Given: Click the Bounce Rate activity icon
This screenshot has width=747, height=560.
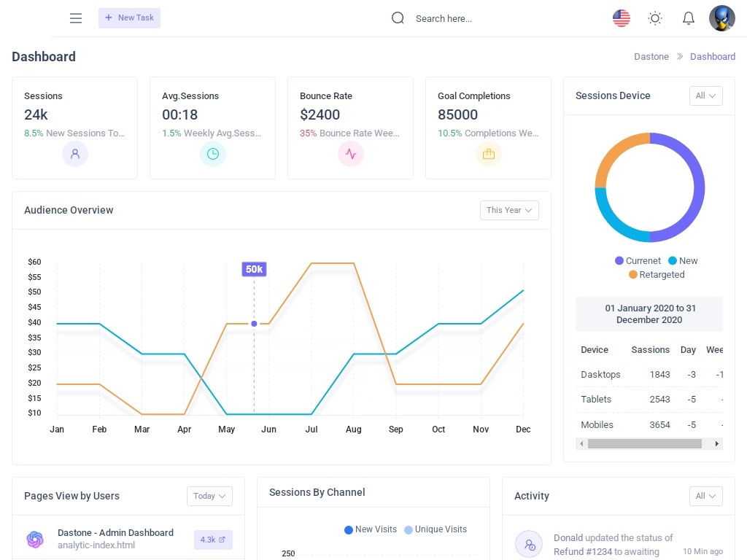Looking at the screenshot, I should click(351, 154).
